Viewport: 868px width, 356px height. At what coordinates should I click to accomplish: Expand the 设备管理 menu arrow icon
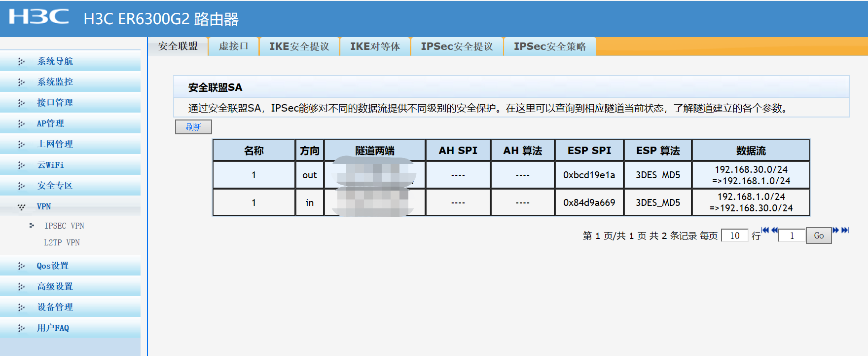click(21, 307)
